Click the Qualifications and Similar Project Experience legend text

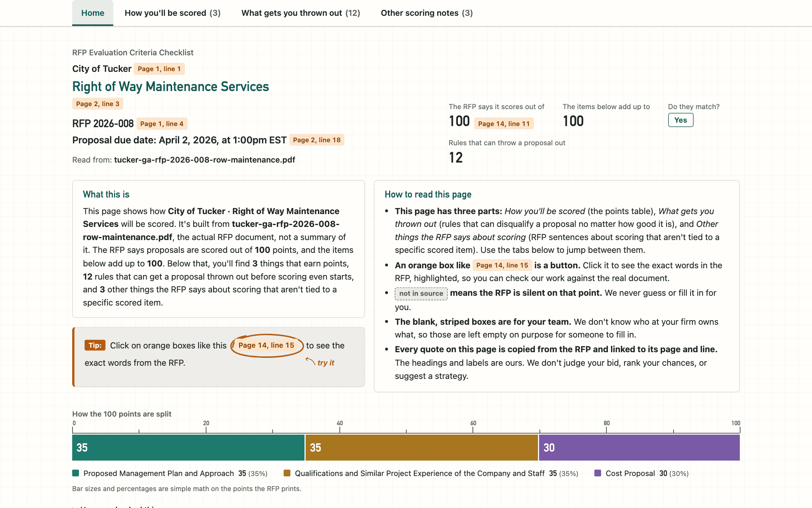(x=420, y=473)
